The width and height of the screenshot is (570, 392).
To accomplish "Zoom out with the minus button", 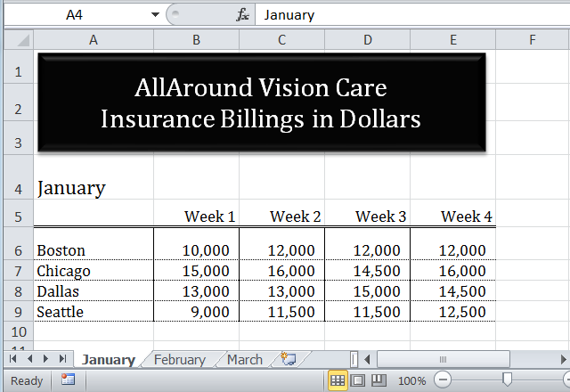I will pyautogui.click(x=443, y=380).
